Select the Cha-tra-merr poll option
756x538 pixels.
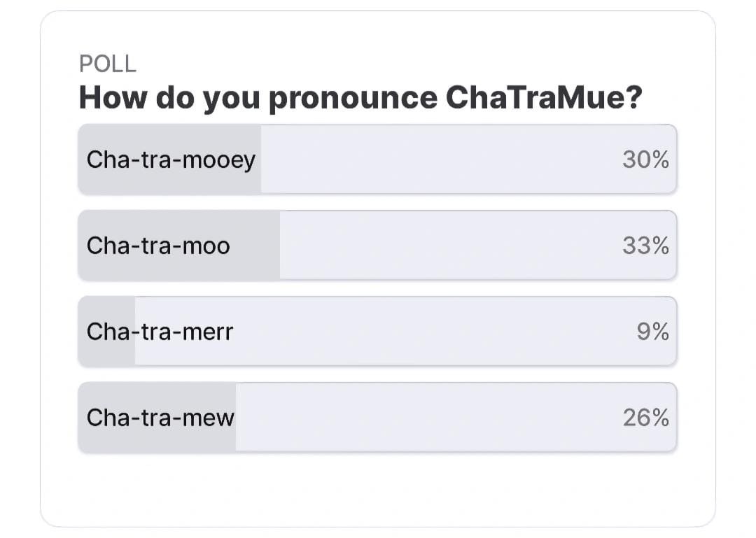(377, 331)
